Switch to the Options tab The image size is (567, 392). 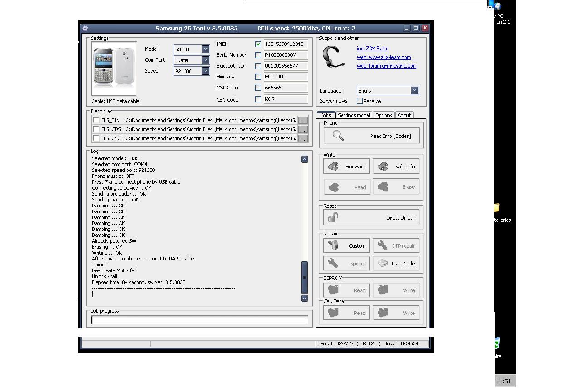tap(383, 115)
